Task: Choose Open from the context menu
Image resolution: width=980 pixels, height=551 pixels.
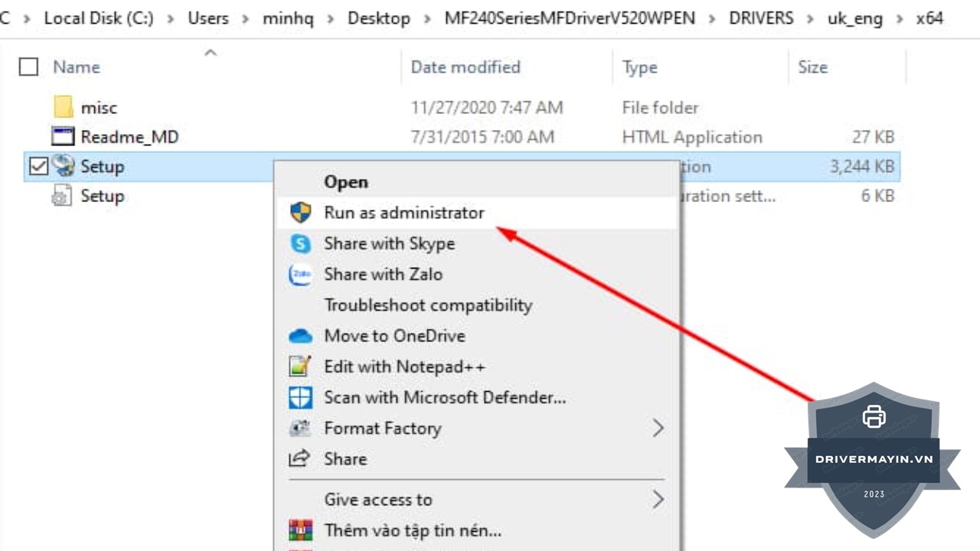Action: tap(346, 182)
